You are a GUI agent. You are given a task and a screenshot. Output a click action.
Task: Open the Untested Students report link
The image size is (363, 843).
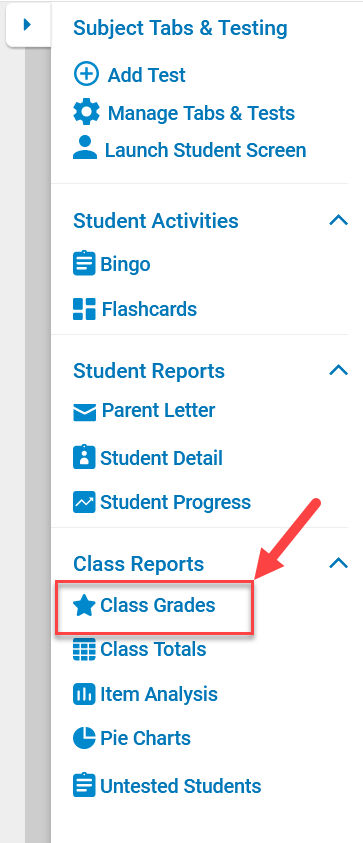167,786
